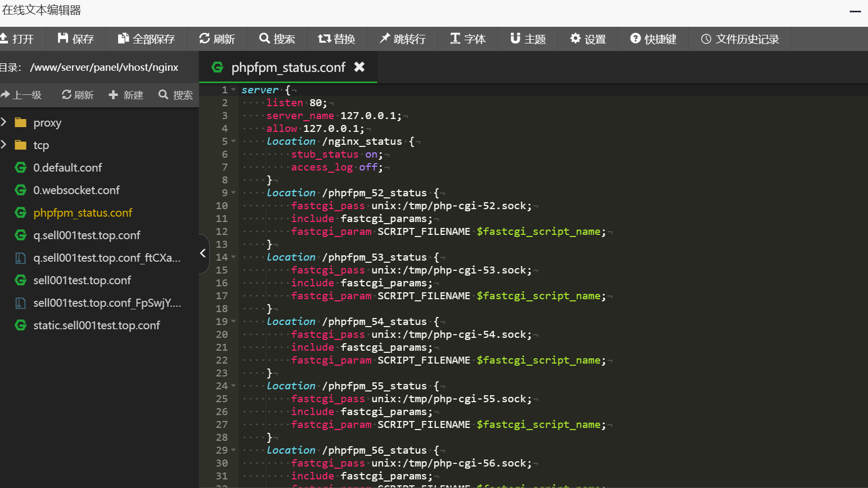
Task: Fold the phpfpm_52_status block at line 9
Action: (233, 193)
